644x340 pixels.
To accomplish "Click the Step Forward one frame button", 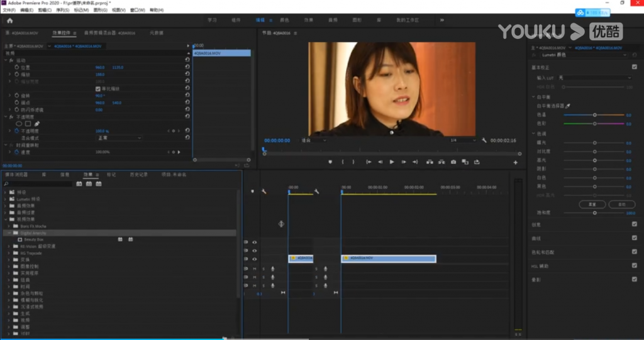I will [x=402, y=162].
